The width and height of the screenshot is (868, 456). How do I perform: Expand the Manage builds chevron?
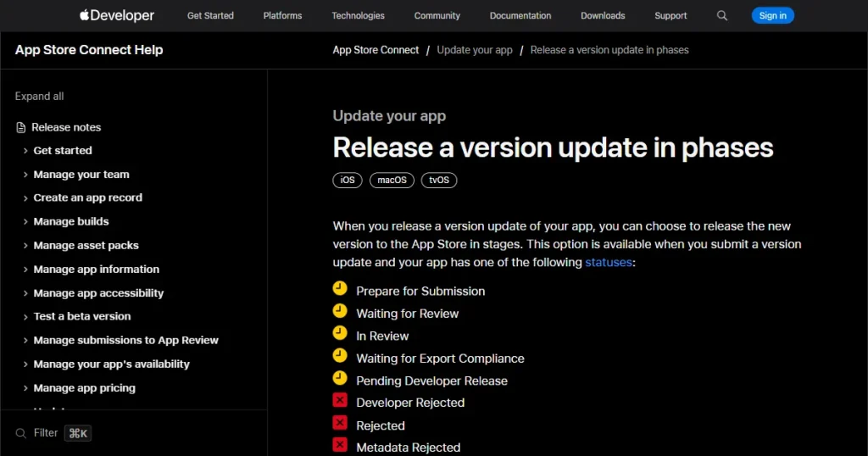[25, 222]
